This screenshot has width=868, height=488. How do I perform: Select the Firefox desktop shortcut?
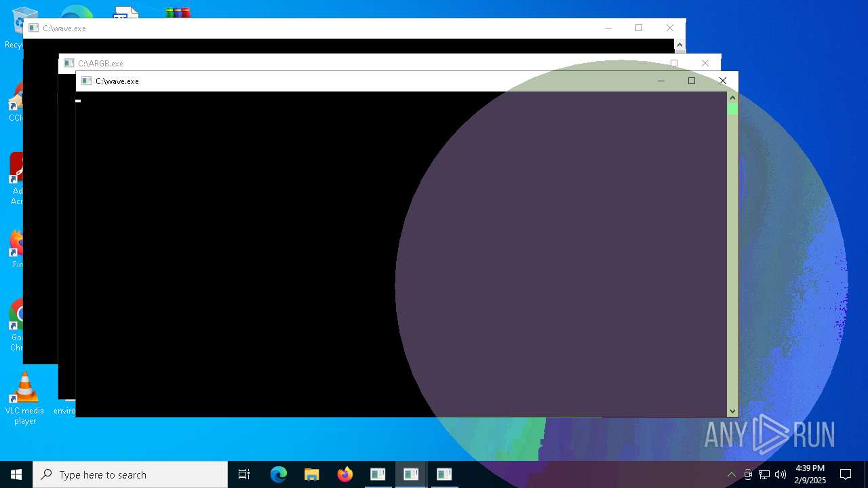pos(15,249)
